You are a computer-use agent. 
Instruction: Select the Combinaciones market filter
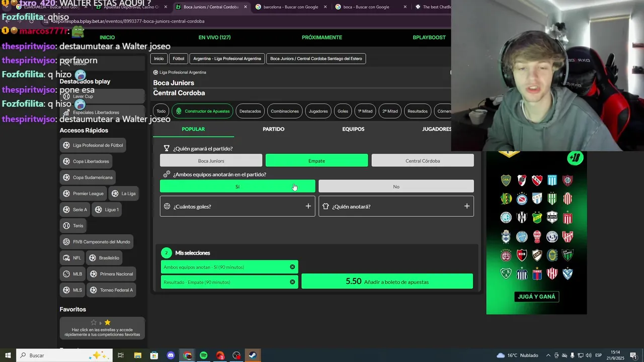(x=285, y=111)
